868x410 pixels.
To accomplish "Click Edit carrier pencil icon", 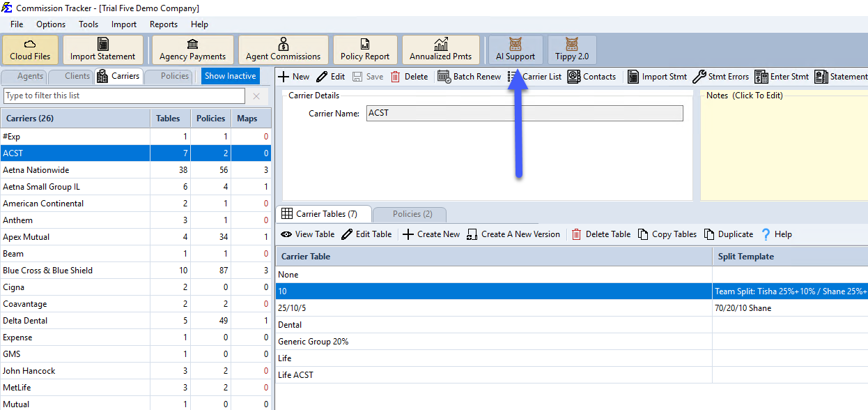I will (x=331, y=77).
